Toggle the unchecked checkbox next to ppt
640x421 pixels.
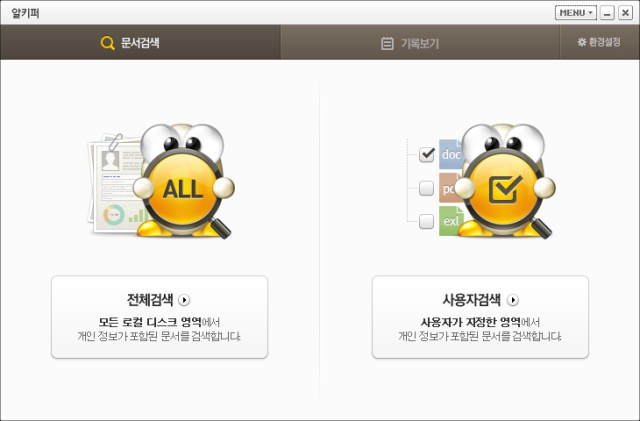(x=427, y=188)
